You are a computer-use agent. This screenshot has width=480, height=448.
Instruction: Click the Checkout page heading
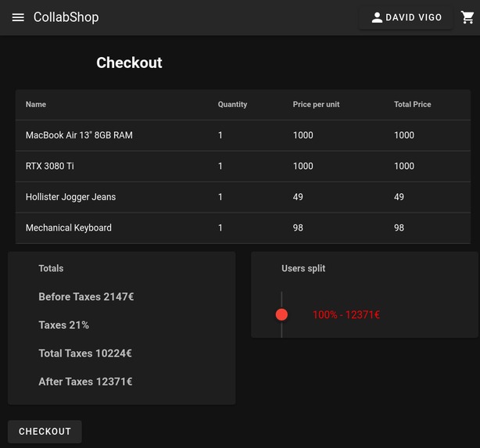point(129,63)
